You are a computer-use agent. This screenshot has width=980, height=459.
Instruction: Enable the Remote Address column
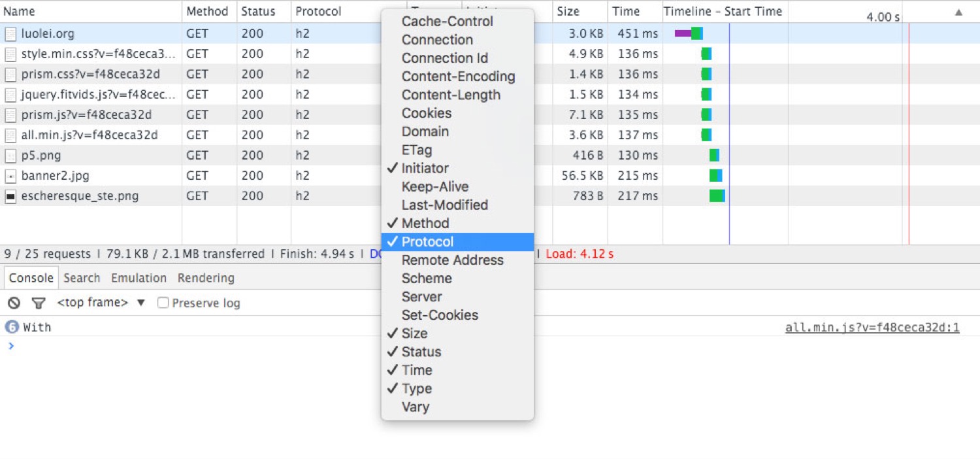pos(452,260)
